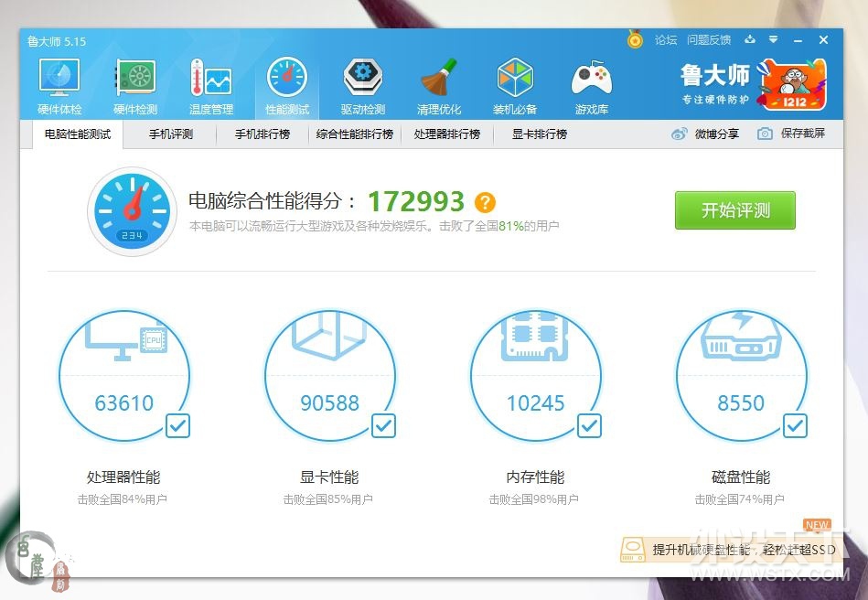Click 击败全国85%用户 text
Image resolution: width=868 pixels, height=600 pixels.
pos(328,499)
